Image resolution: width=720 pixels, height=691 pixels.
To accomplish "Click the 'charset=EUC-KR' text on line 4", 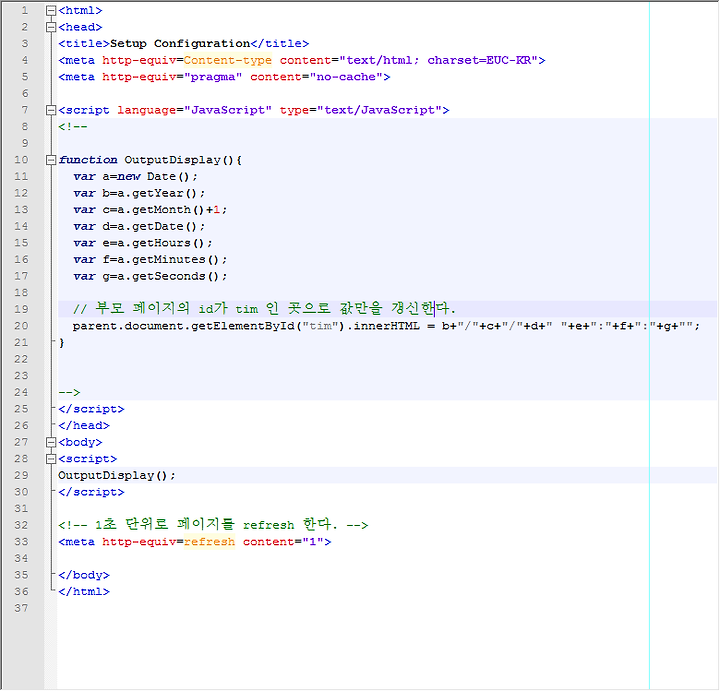I will 479,60.
